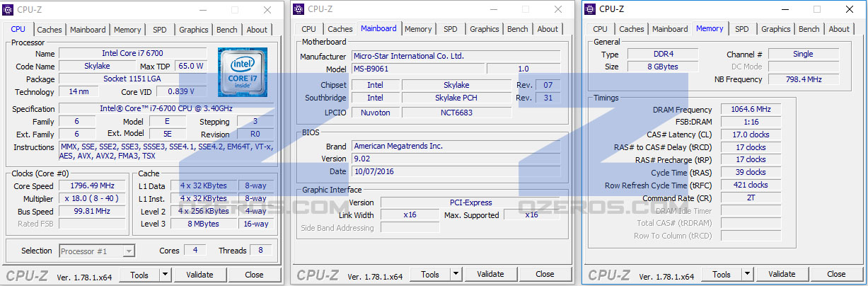Click the CAS# Latency value 17.0 clocks
Viewport: 868px width, 286px height.
751,135
